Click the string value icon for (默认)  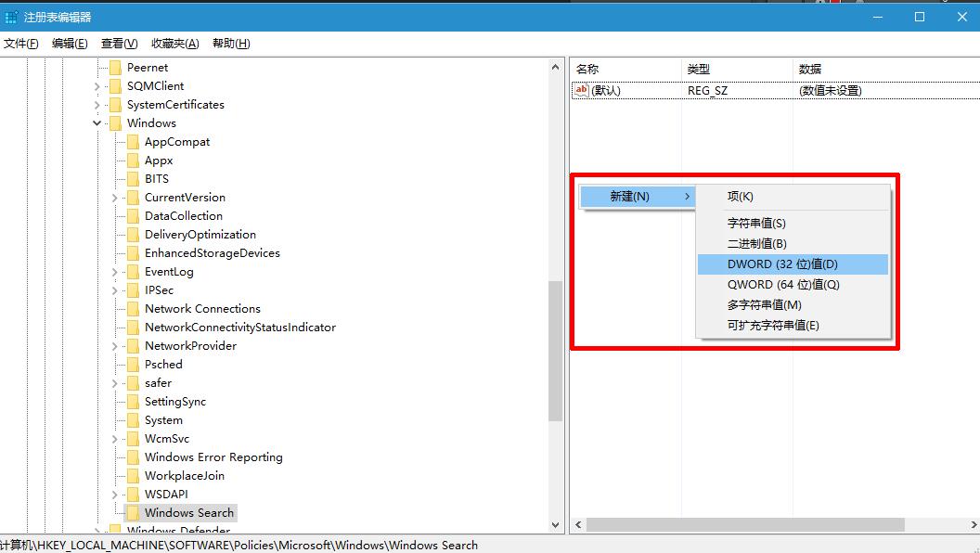[582, 90]
